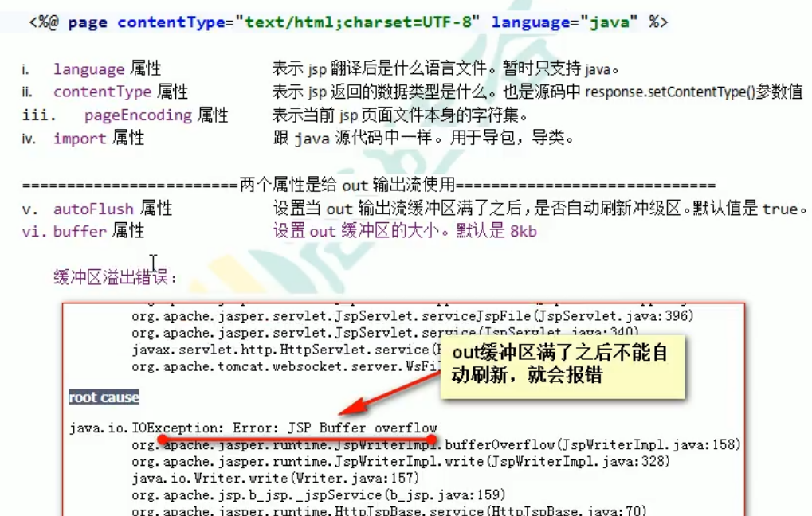Select the "language 属性" list item
This screenshot has width=812, height=516.
108,68
